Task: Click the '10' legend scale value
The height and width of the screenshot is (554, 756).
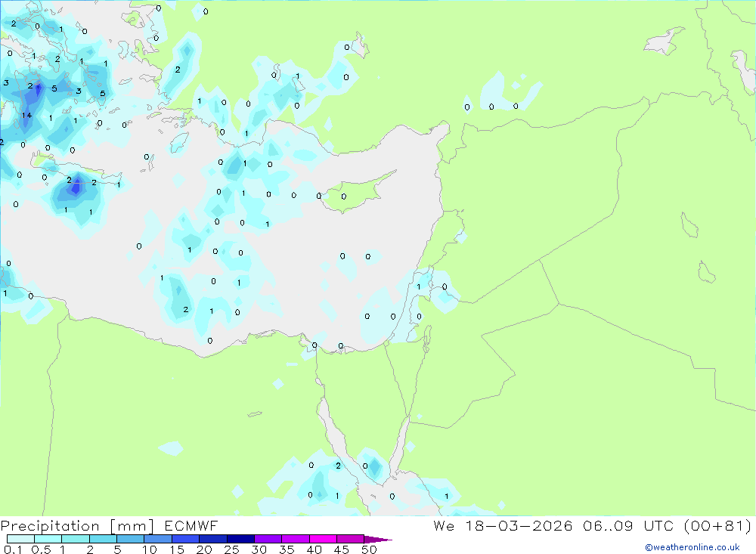Action: point(150,549)
